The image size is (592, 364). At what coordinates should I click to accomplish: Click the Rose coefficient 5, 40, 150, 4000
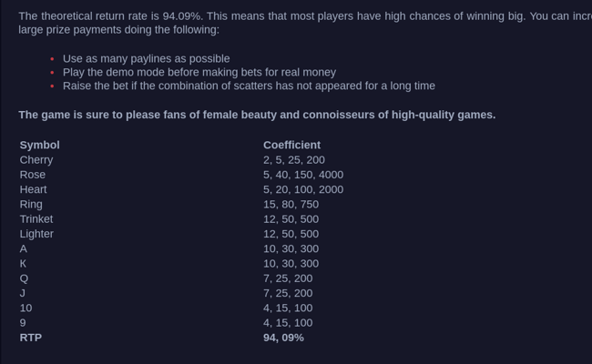point(303,175)
